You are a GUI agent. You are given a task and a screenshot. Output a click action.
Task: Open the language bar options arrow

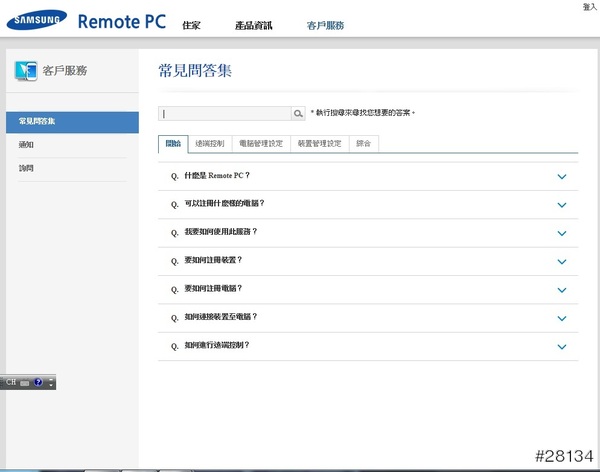(51, 383)
